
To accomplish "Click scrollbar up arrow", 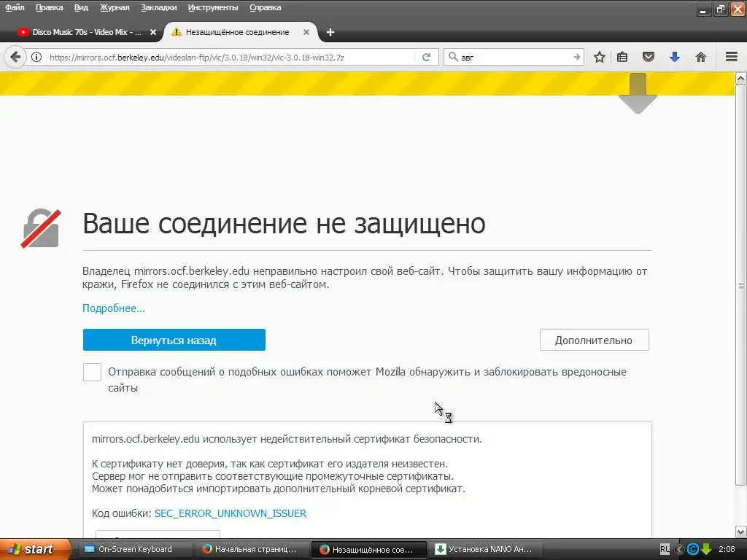I will [x=741, y=78].
